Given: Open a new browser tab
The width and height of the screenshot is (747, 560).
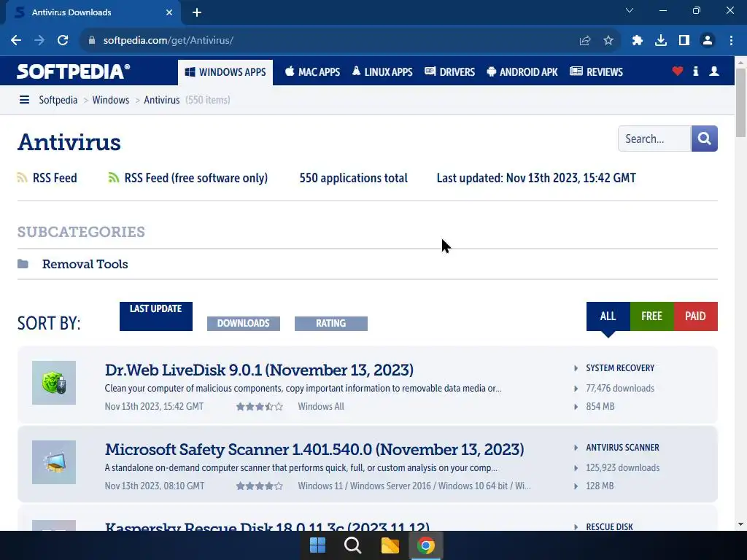Looking at the screenshot, I should click(197, 12).
